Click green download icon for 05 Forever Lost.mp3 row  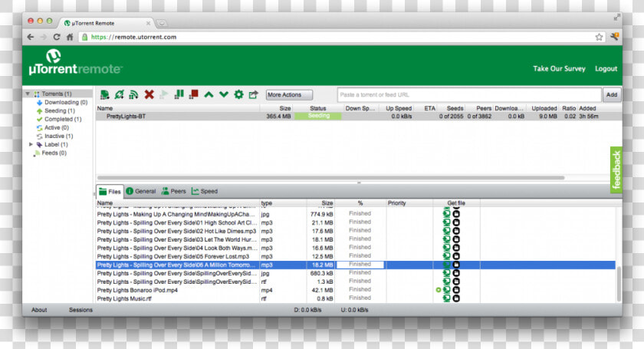pyautogui.click(x=447, y=256)
